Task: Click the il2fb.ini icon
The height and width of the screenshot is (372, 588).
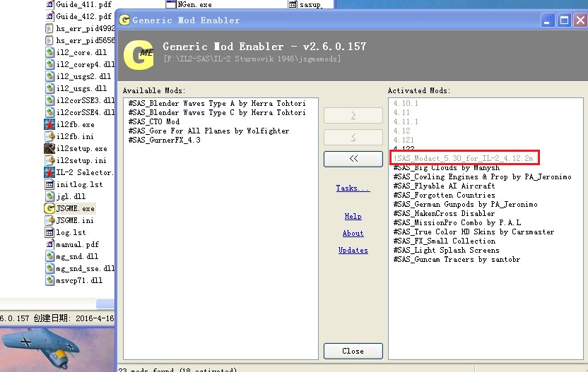Action: 49,136
